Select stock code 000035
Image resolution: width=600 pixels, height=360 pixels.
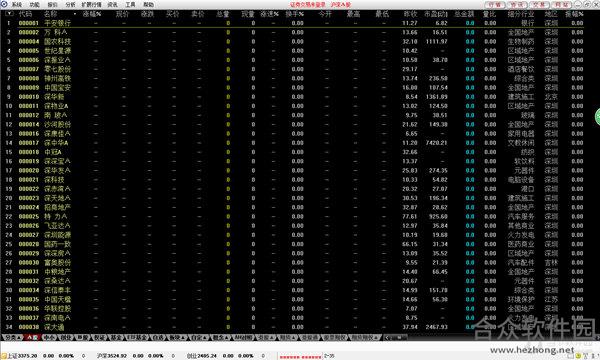pyautogui.click(x=29, y=299)
